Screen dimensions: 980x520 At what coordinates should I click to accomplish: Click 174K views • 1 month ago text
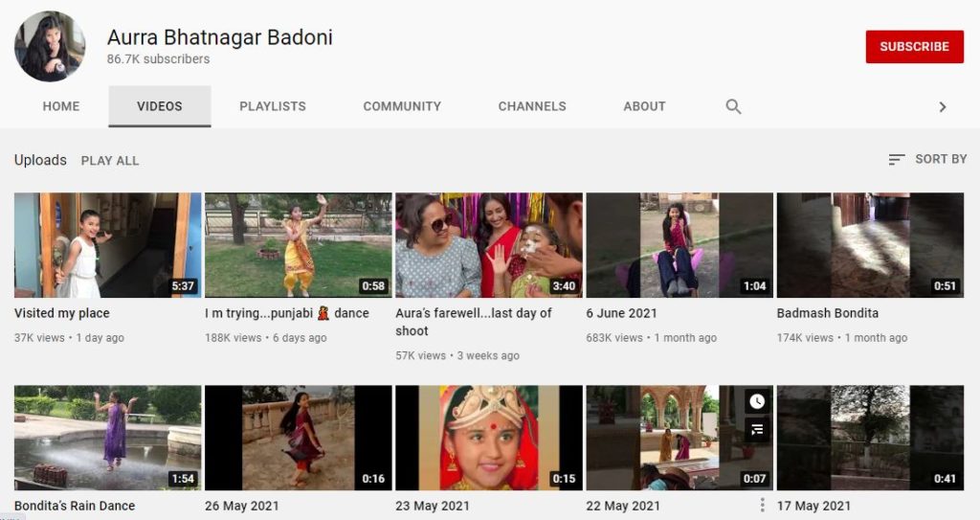[x=842, y=338]
